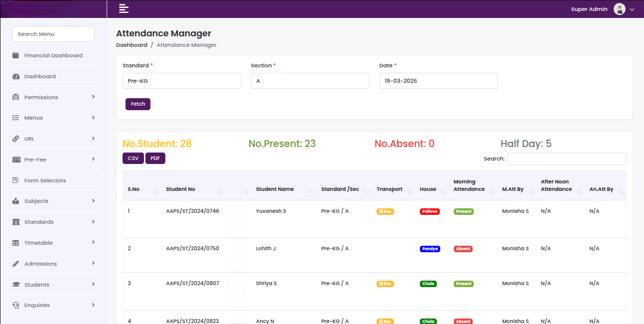Viewport: 644px width, 324px height.
Task: Sort by M.Att By column arrows
Action: pyautogui.click(x=531, y=191)
